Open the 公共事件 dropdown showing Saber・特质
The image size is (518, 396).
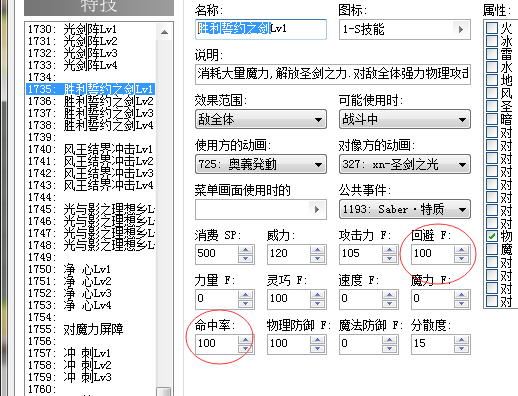pyautogui.click(x=405, y=209)
